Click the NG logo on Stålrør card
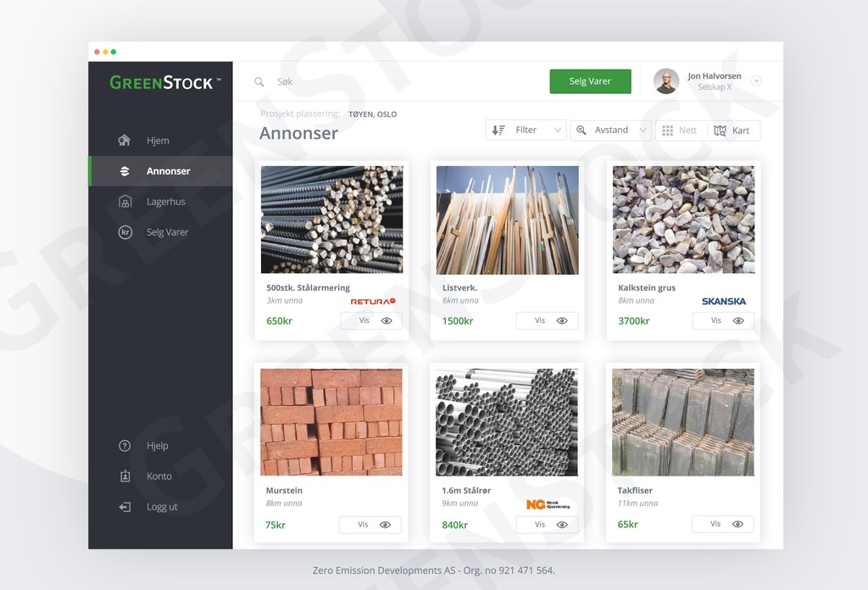This screenshot has height=590, width=868. pyautogui.click(x=548, y=504)
